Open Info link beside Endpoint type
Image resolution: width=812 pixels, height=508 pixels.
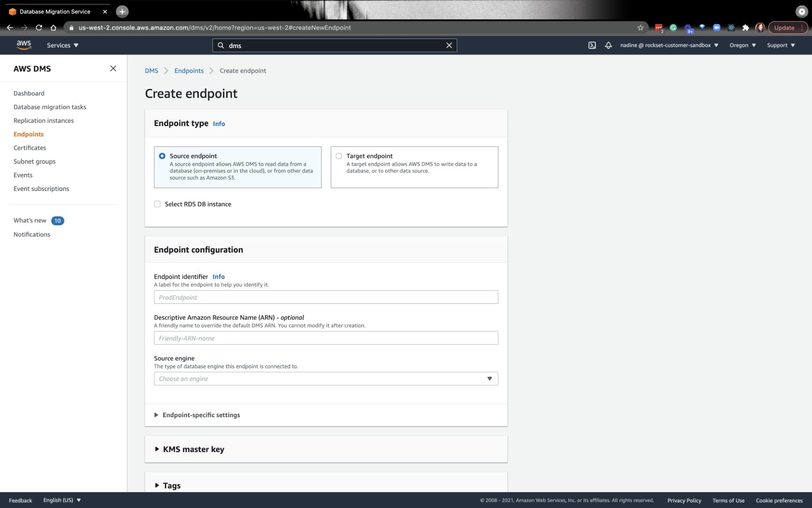coord(219,124)
